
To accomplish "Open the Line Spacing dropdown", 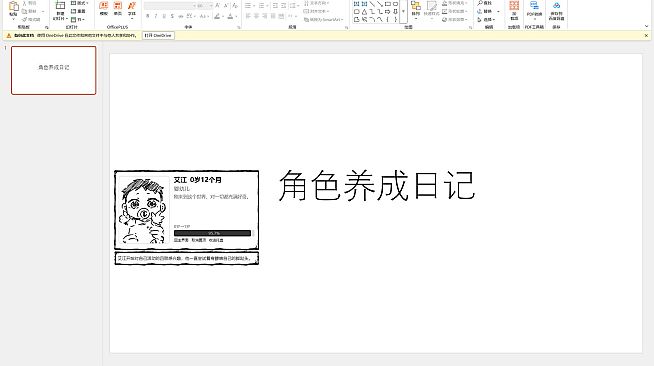I will pos(294,5).
